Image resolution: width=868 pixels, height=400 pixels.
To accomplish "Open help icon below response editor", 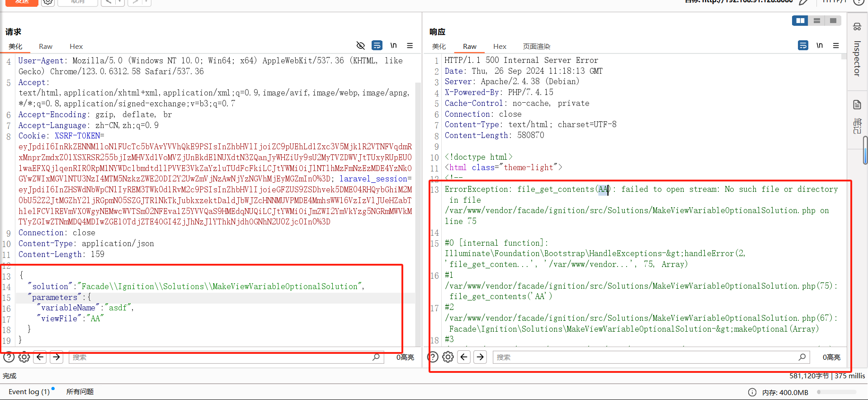I will tap(433, 357).
